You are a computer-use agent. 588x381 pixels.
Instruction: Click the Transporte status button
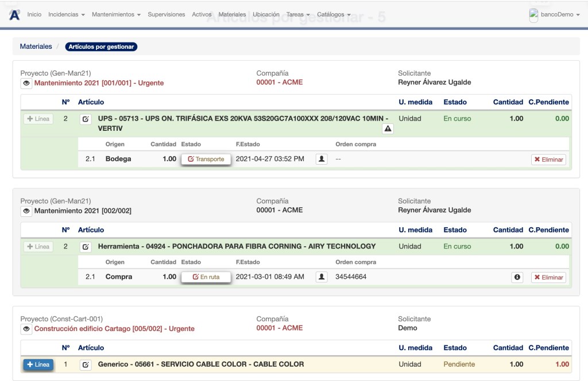point(206,159)
